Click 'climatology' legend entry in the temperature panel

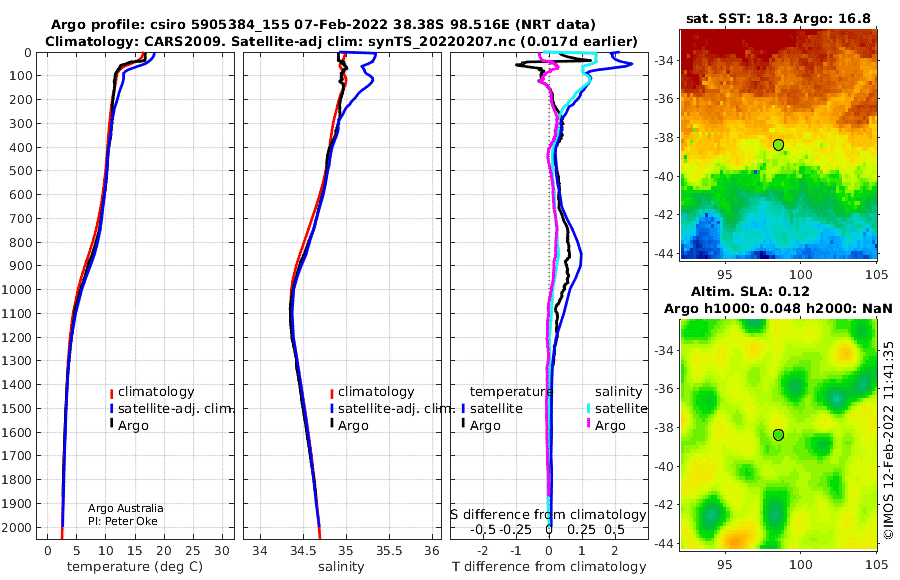click(156, 392)
